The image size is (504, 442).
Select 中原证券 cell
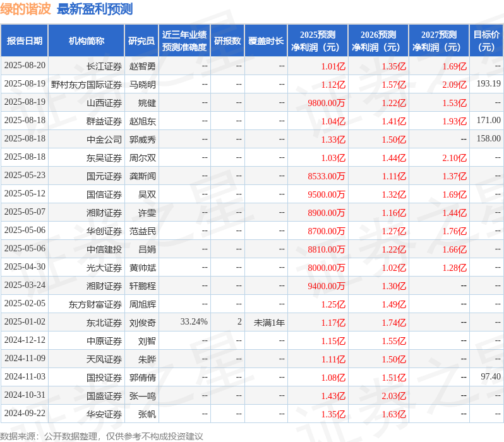(x=104, y=342)
